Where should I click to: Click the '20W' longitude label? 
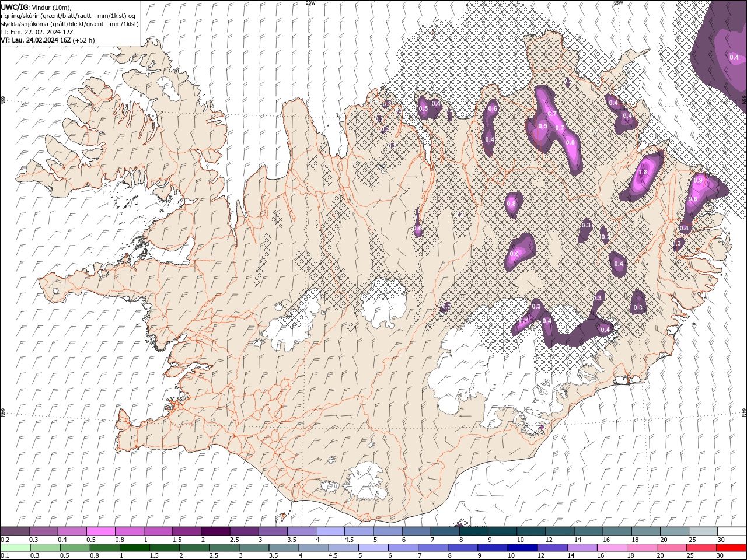[310, 3]
